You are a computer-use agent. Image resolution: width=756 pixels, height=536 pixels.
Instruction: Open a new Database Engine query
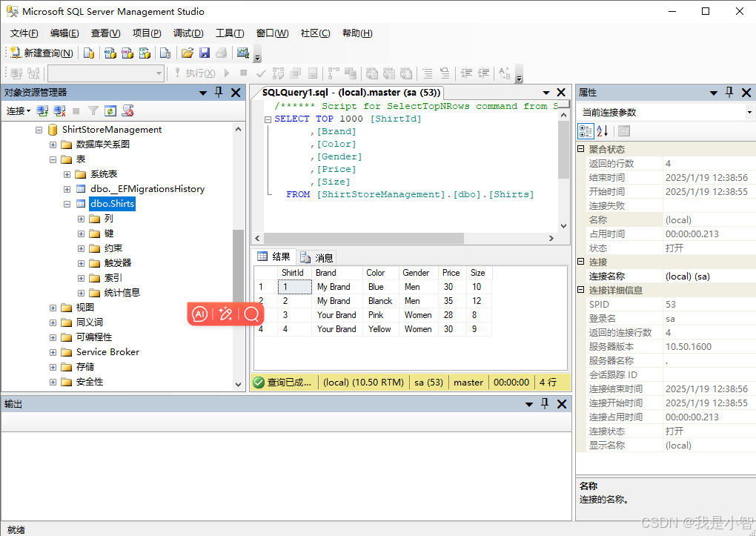pos(89,53)
